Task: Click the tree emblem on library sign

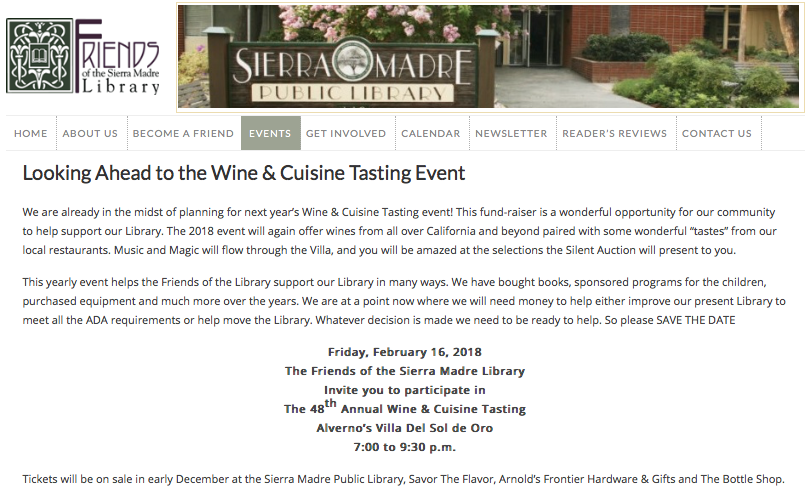Action: click(352, 62)
